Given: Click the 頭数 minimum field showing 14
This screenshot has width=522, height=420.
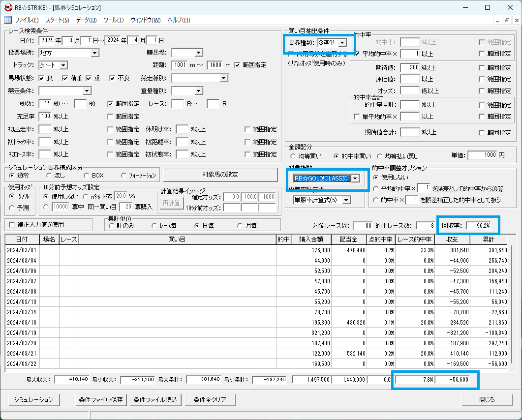Looking at the screenshot, I should coord(45,103).
